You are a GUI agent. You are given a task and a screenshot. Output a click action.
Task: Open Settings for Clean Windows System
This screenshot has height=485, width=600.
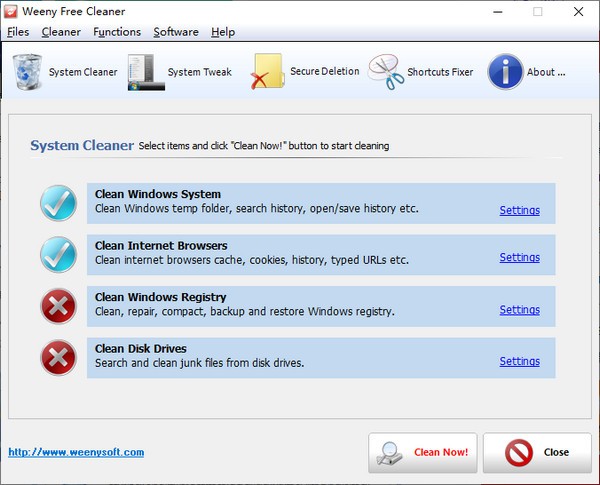[520, 210]
